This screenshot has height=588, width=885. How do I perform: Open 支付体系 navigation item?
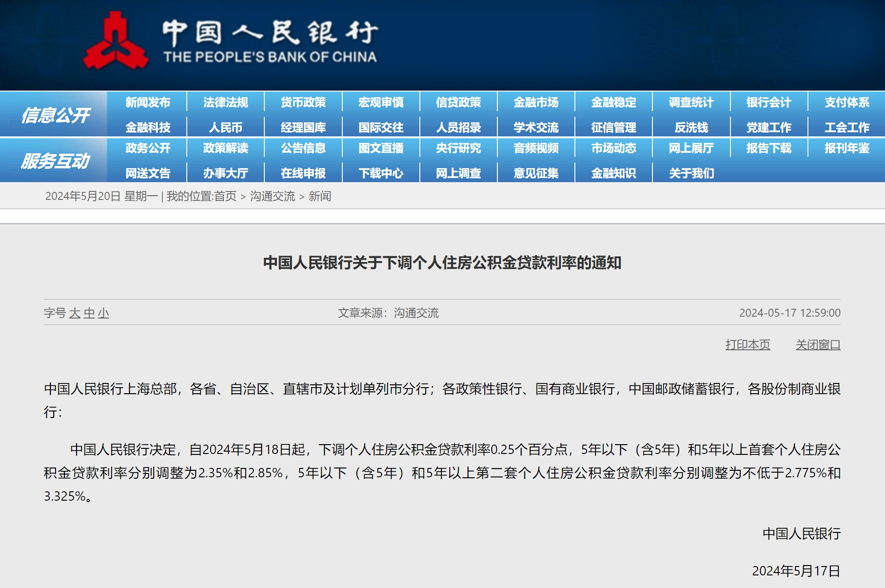tap(847, 102)
